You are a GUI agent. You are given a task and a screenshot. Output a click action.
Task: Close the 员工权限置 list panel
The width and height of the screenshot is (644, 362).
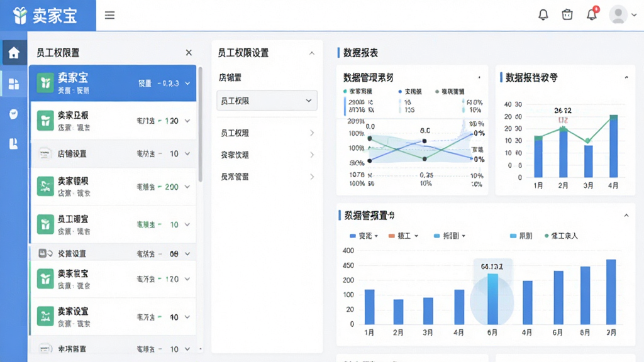pos(189,53)
